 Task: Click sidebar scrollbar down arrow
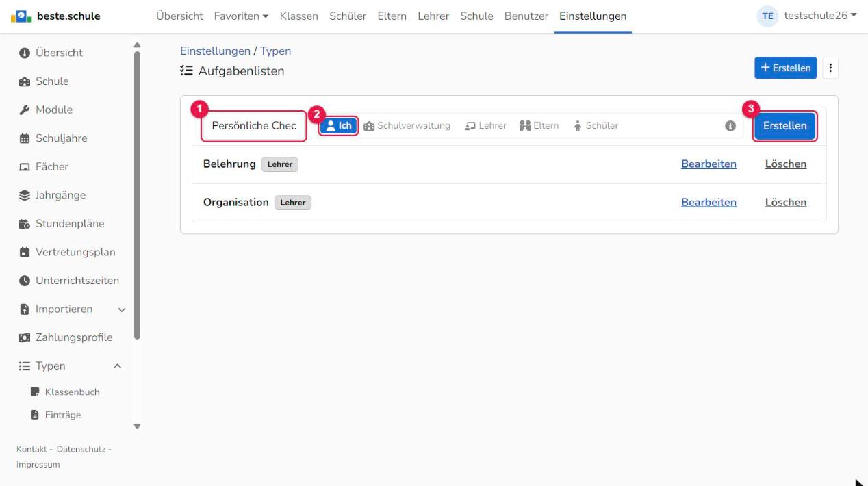[x=137, y=426]
